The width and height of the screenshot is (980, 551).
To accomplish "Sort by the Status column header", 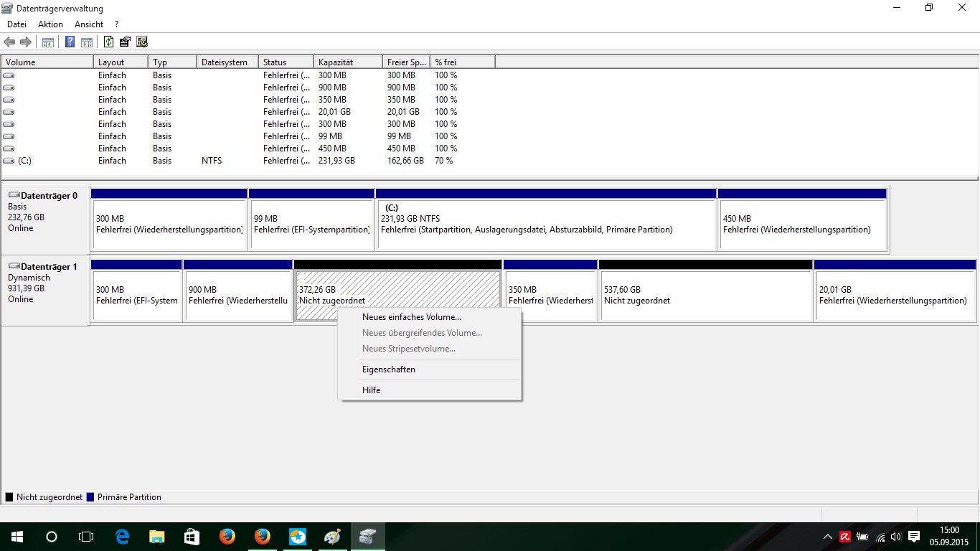I will 286,62.
